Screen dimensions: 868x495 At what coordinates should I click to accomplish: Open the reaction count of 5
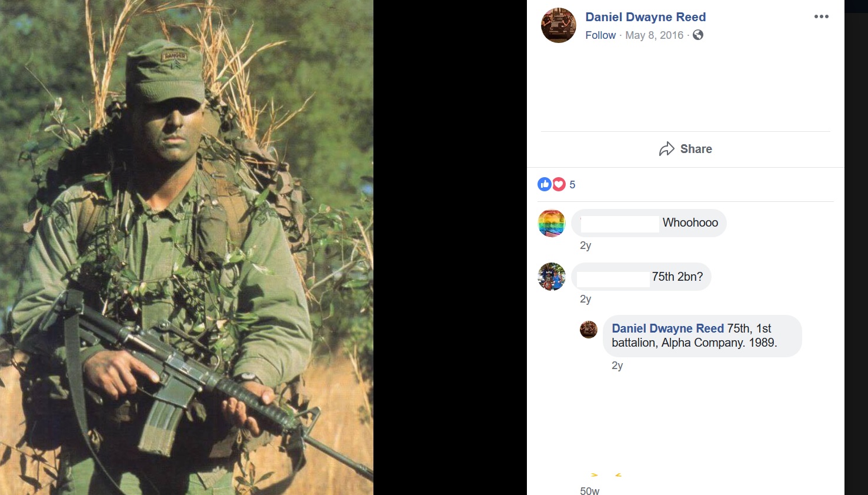[572, 185]
